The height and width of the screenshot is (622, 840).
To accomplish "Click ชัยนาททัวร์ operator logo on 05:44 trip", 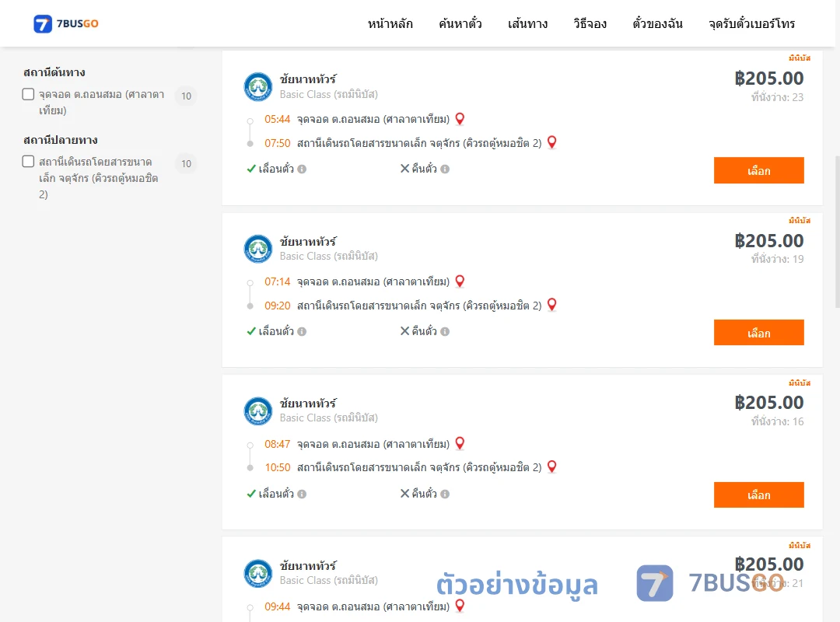I will 258,87.
